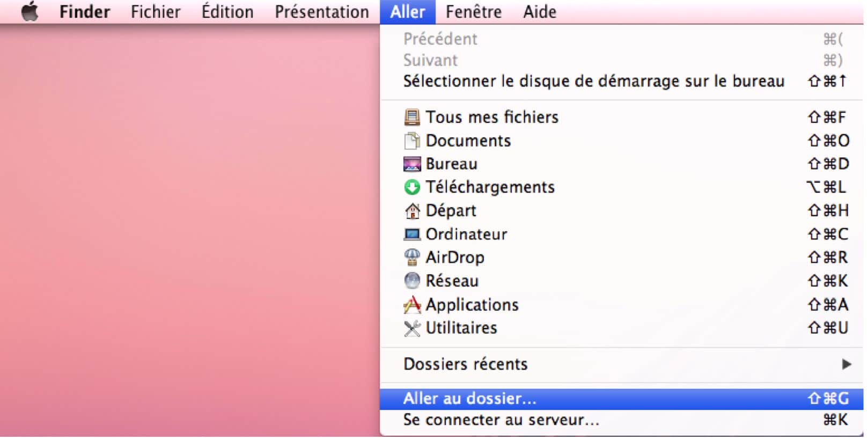Screen dimensions: 868x440
Task: Click the Documents page icon
Action: click(x=412, y=141)
